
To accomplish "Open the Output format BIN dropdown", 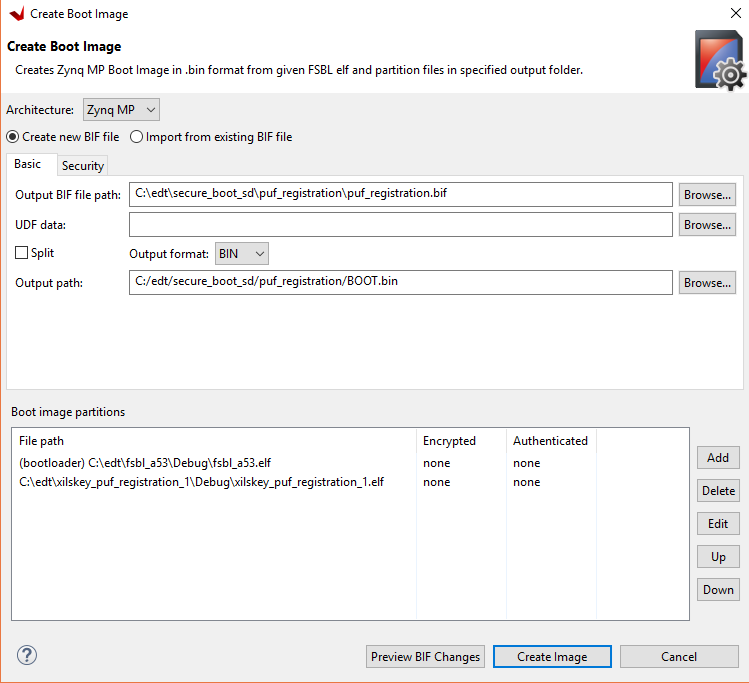I will pyautogui.click(x=242, y=254).
